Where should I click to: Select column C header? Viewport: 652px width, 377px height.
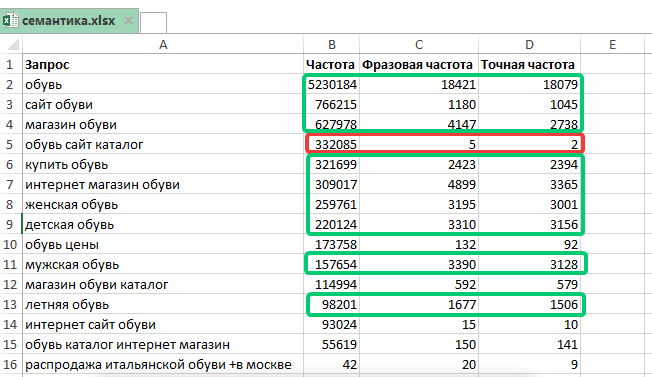coord(419,44)
